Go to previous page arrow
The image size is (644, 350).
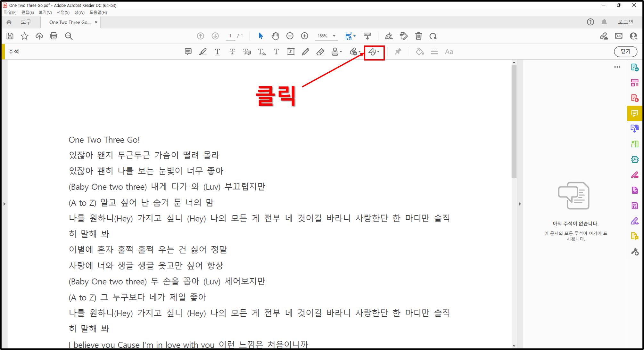point(201,36)
